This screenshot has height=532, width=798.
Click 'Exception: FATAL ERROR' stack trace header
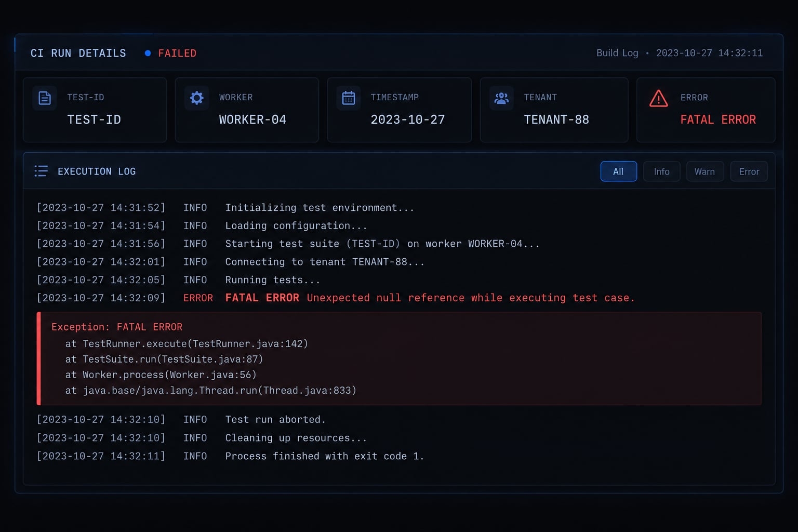[117, 327]
